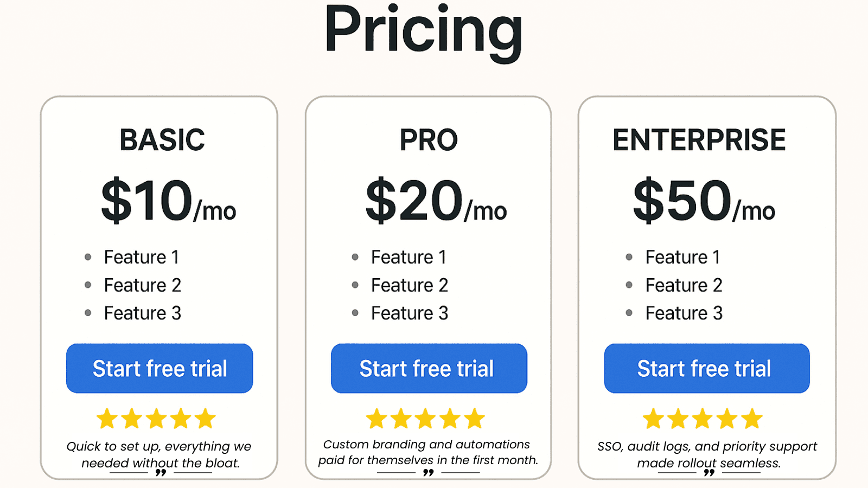Start free trial for the BASIC plan
This screenshot has height=488, width=868.
[159, 368]
